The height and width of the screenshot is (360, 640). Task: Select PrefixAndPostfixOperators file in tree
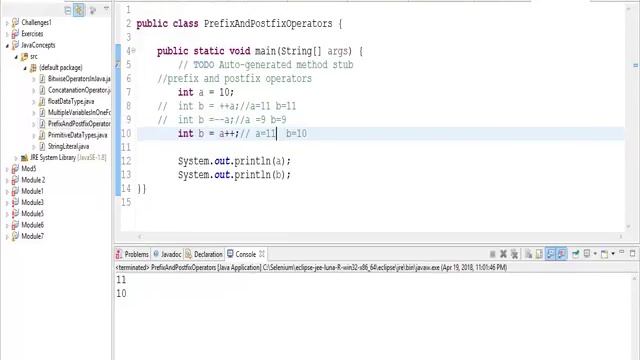tap(79, 124)
